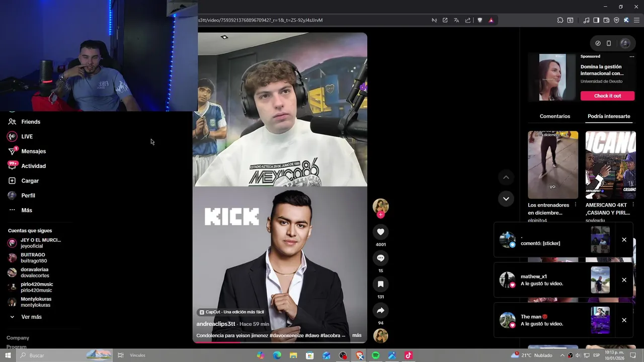
Task: Click the Check it out button
Action: coord(607,96)
